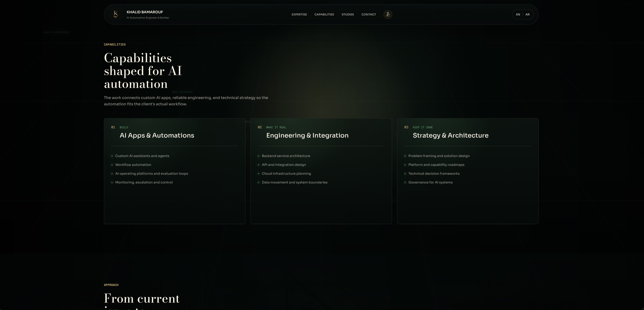
Task: Click the gold K logo in header
Action: pyautogui.click(x=115, y=14)
